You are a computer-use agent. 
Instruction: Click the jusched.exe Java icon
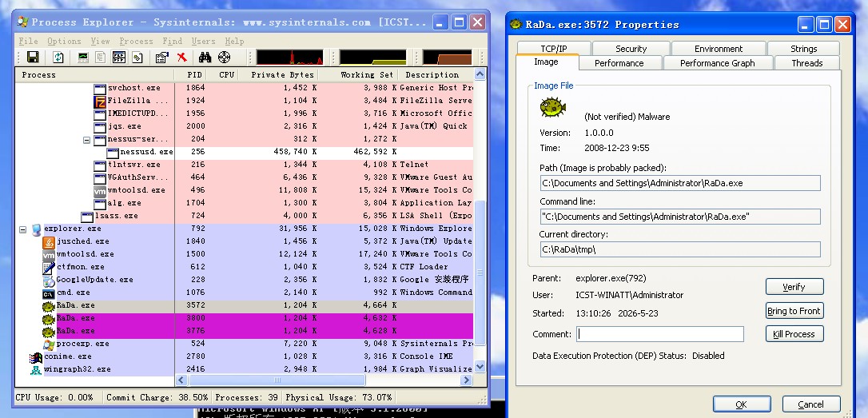tap(49, 241)
